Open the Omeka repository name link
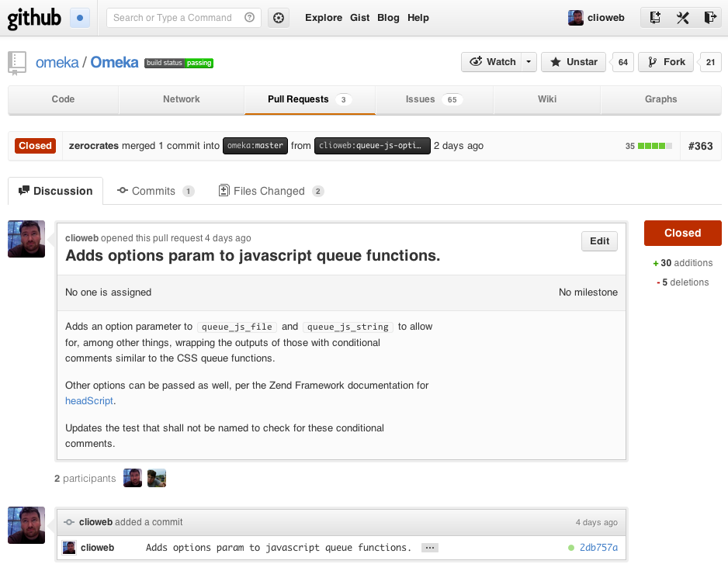 pos(114,62)
